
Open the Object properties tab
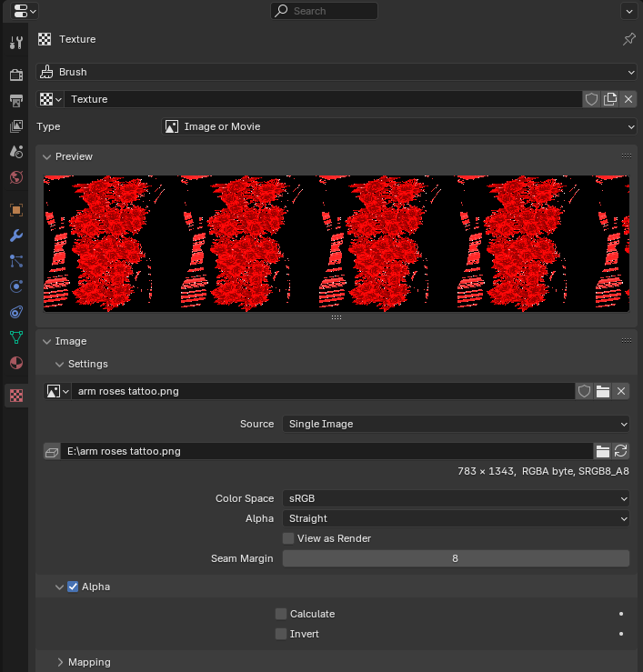coord(16,210)
